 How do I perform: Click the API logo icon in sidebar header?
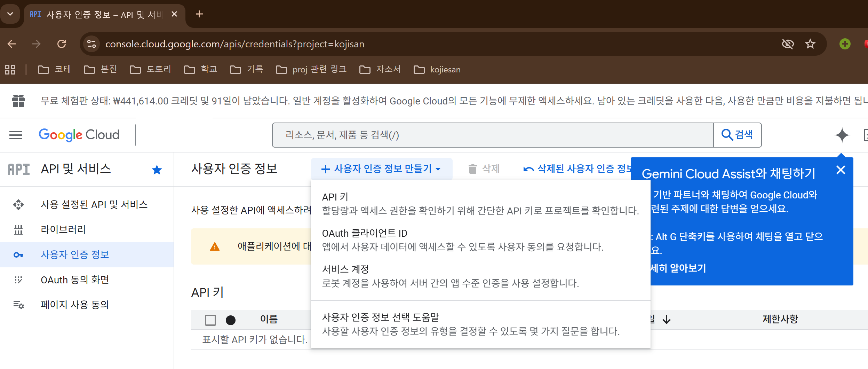coord(19,170)
